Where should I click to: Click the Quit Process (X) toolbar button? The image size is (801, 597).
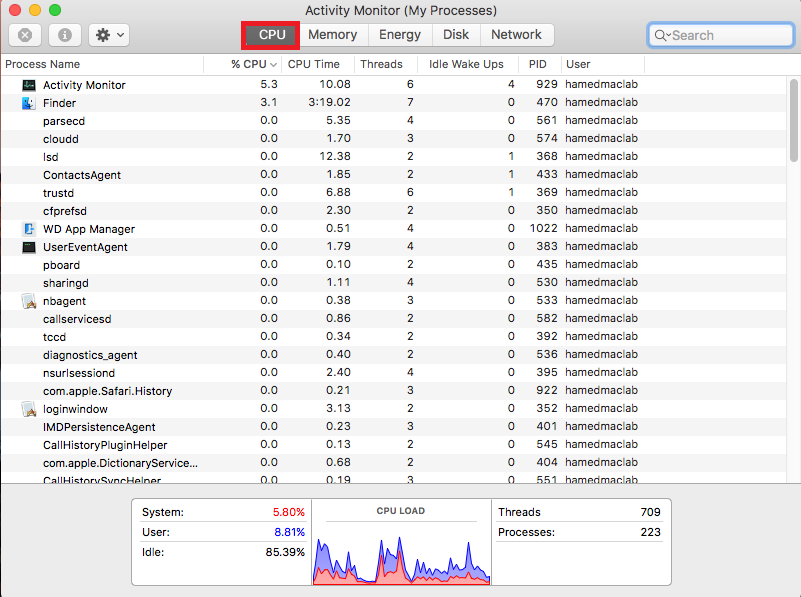click(x=25, y=35)
